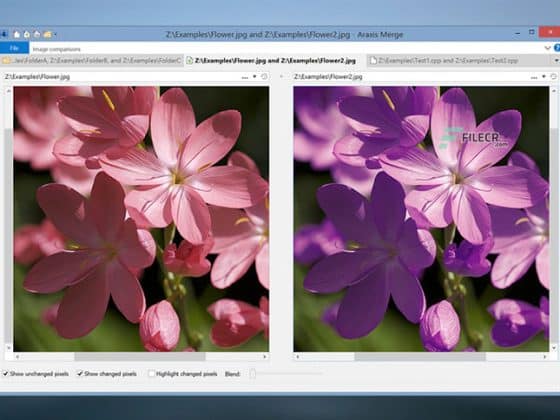Image resolution: width=560 pixels, height=420 pixels.
Task: Click the left image's horizontal scrollbar thumb
Action: click(140, 356)
